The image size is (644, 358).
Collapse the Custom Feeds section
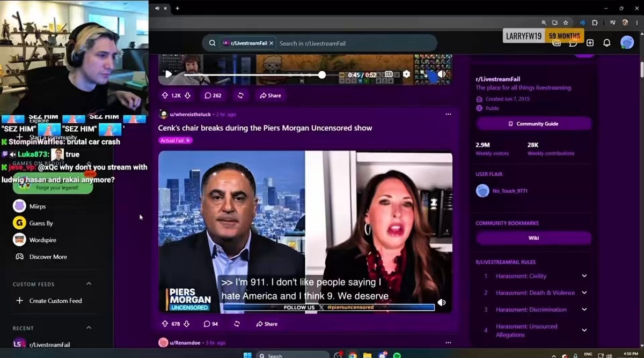pos(89,284)
